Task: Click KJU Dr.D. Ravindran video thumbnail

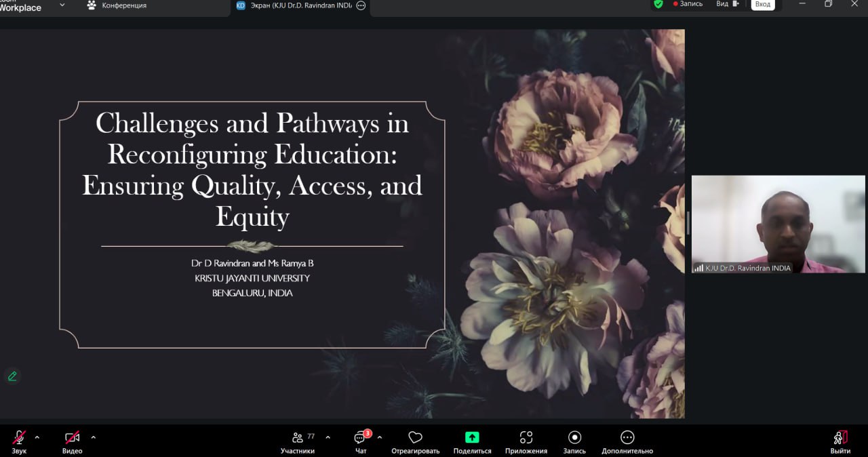Action: click(x=778, y=224)
